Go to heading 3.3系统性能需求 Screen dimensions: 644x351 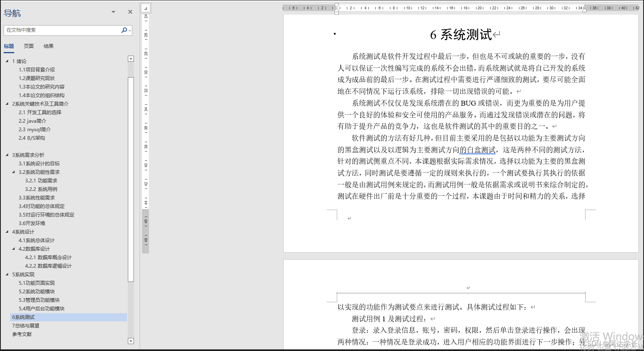37,198
